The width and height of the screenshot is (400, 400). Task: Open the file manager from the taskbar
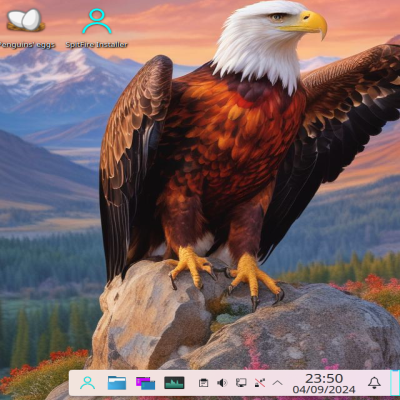coord(117,383)
